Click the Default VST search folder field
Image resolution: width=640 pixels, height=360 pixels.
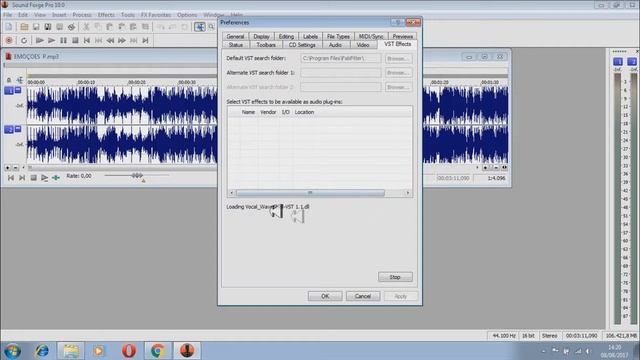(x=341, y=58)
